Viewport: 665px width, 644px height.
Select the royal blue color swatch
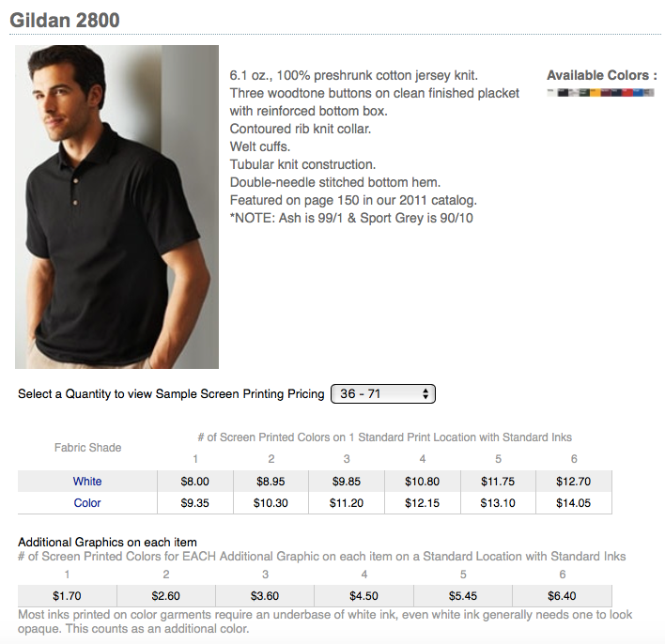tap(638, 92)
